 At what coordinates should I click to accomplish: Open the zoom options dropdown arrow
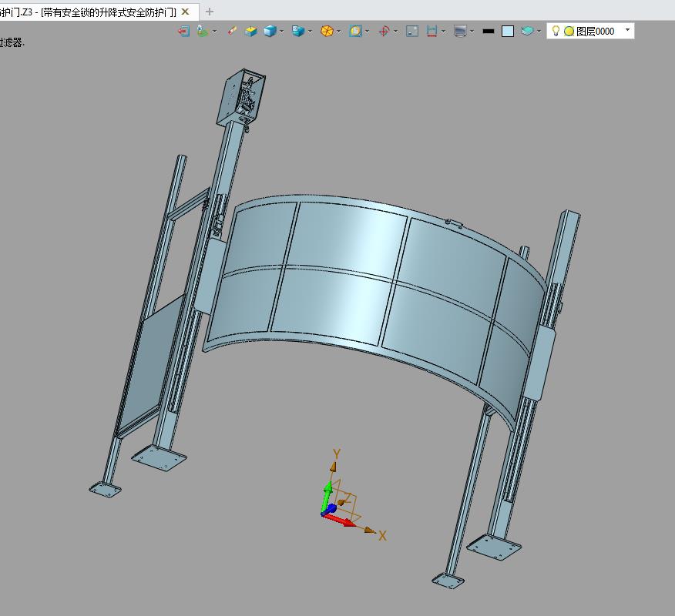tap(367, 32)
